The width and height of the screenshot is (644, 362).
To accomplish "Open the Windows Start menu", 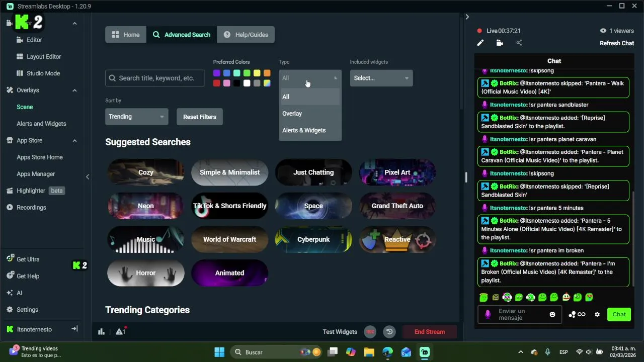I will [x=219, y=352].
